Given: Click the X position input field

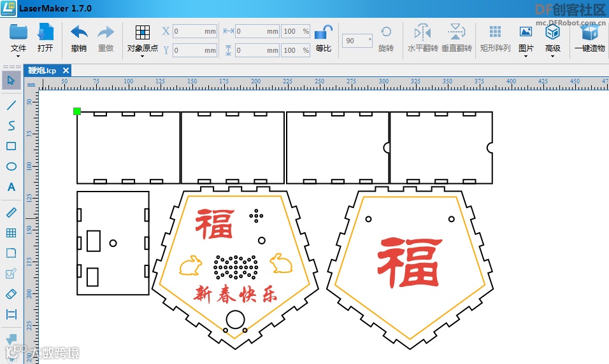Looking at the screenshot, I should (194, 31).
